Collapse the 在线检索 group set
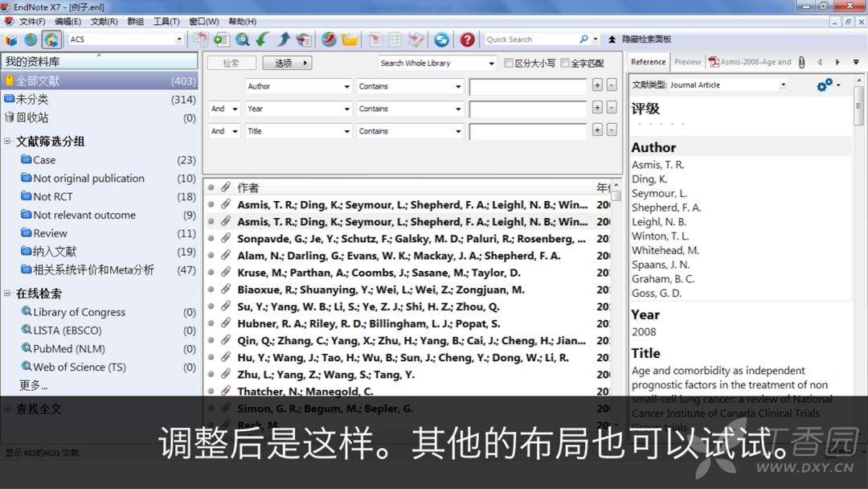This screenshot has width=868, height=489. (x=7, y=293)
